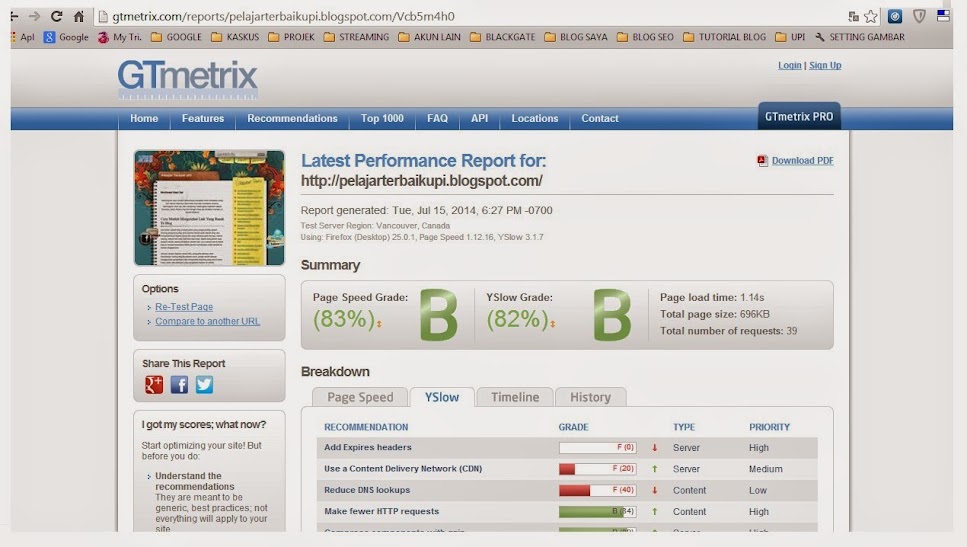967x547 pixels.
Task: Click the browser home icon
Action: coord(79,16)
